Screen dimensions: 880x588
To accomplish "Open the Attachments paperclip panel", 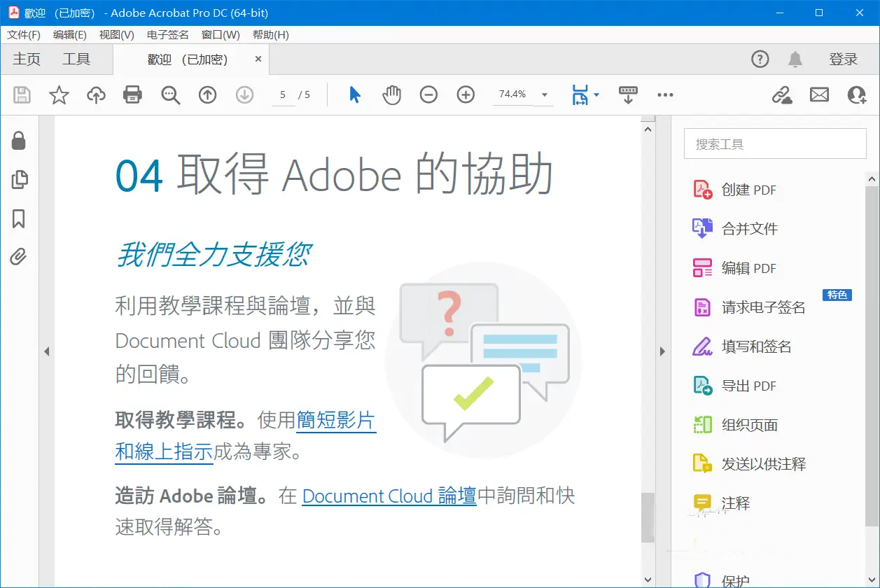I will point(19,258).
